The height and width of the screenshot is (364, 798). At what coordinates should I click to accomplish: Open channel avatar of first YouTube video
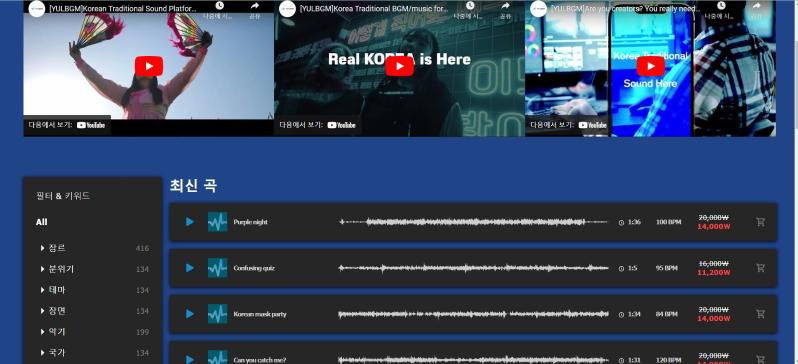coord(37,9)
